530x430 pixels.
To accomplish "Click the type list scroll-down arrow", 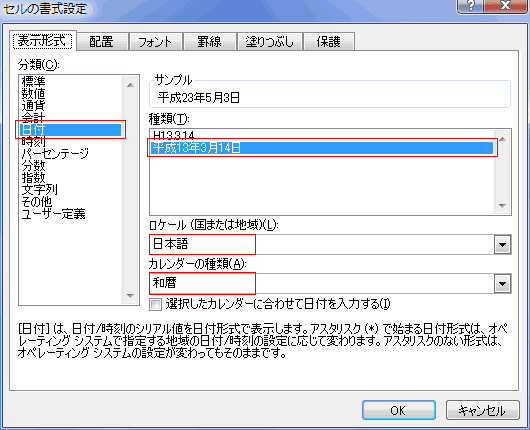I will click(x=503, y=206).
